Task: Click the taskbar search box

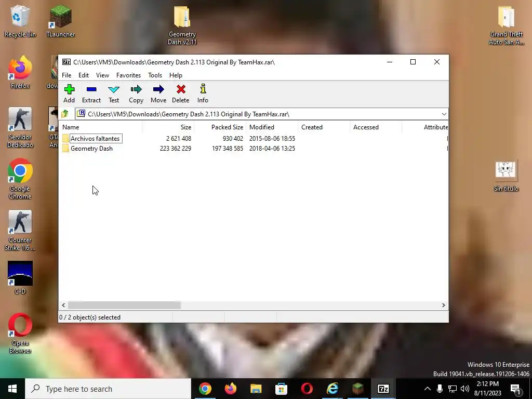Action: [x=108, y=389]
